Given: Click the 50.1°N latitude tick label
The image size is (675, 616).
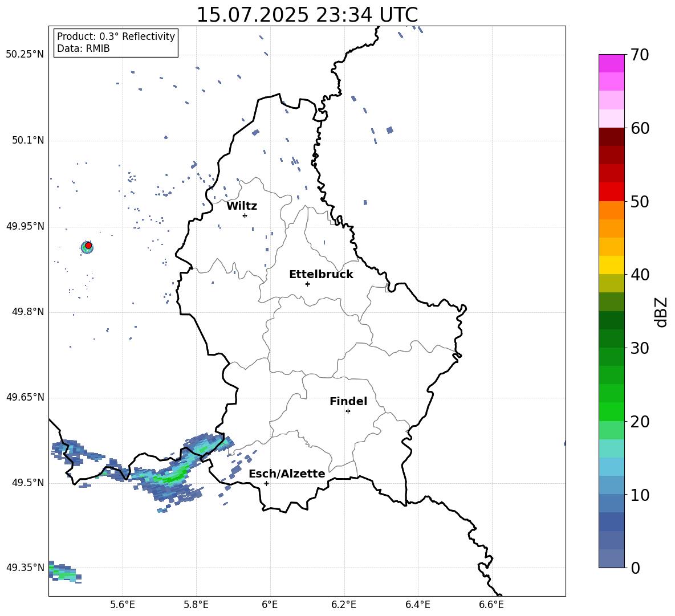Looking at the screenshot, I should 27,141.
